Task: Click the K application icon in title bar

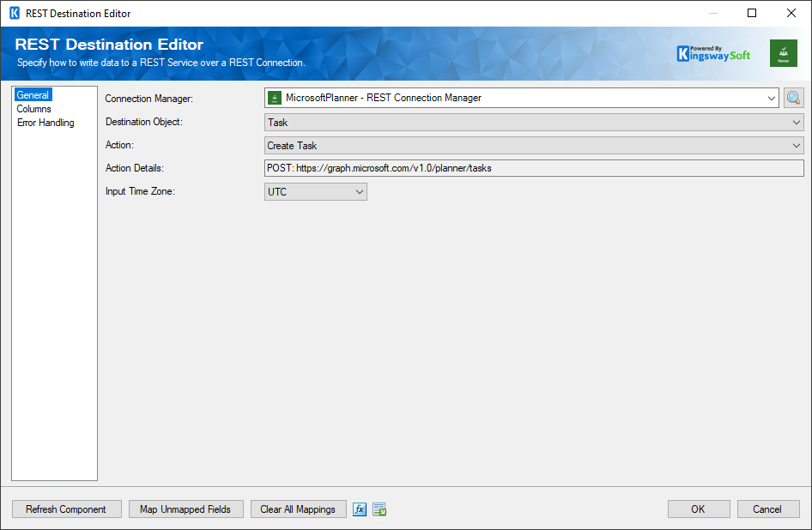Action: click(15, 13)
